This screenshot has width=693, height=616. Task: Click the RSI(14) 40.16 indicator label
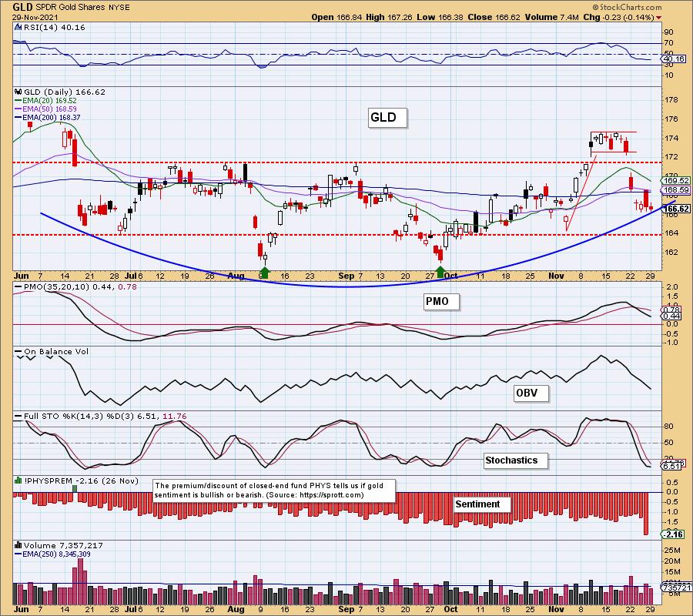pos(54,28)
